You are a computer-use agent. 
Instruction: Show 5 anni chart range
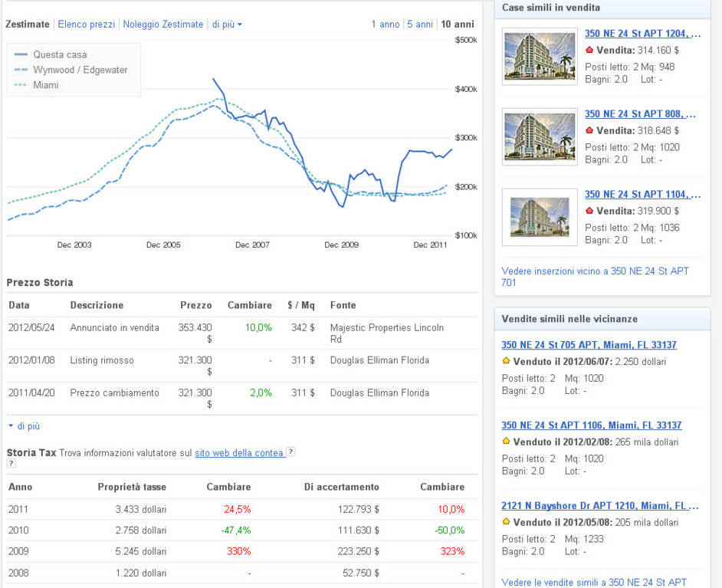coord(420,24)
